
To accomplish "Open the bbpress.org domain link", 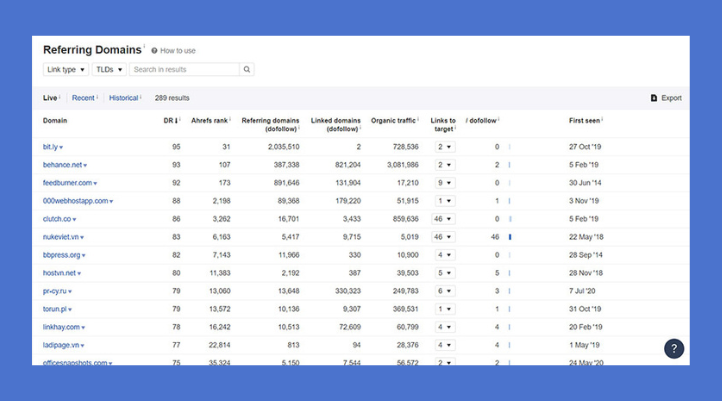I will [x=61, y=255].
